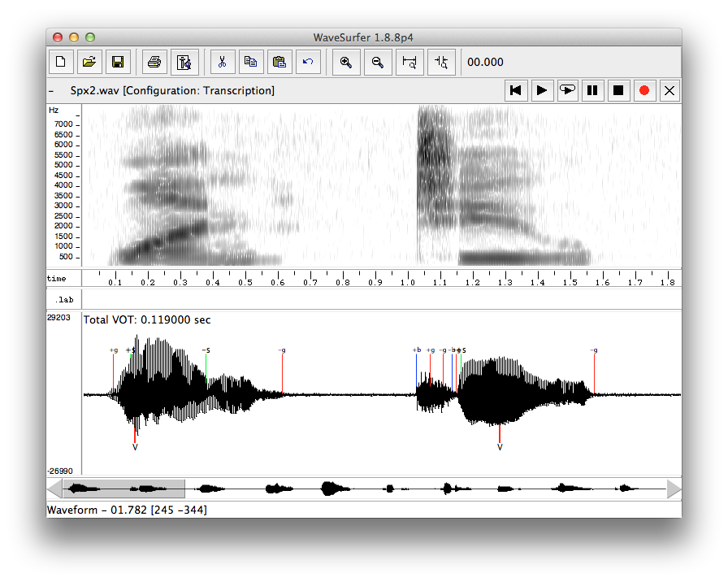Cut the selection with the scissors icon
This screenshot has width=728, height=582.
tap(223, 62)
